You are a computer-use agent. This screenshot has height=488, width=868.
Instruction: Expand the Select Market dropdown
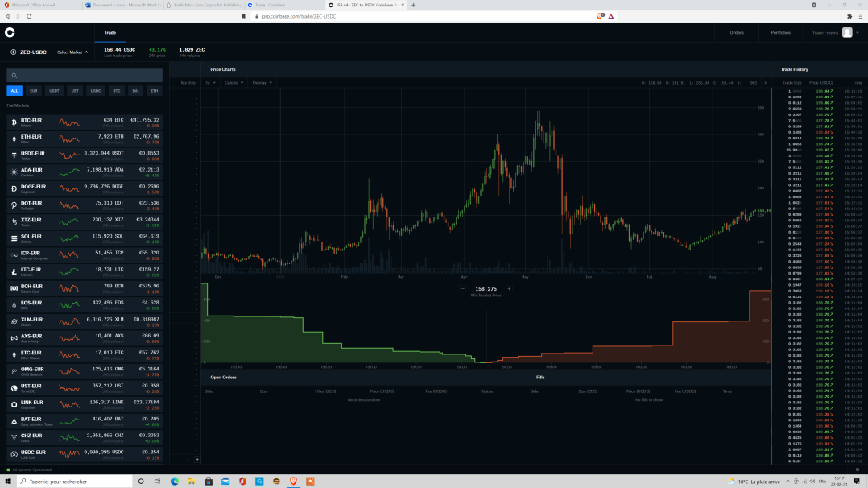tap(72, 52)
